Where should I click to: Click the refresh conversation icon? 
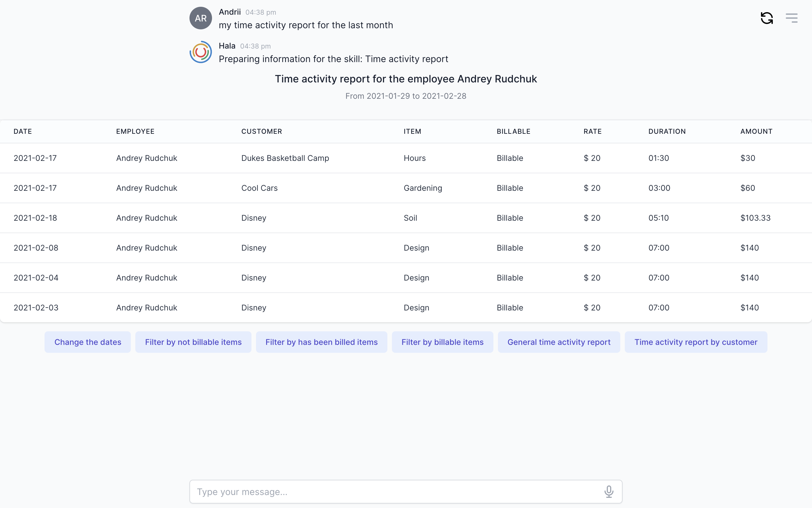(767, 18)
